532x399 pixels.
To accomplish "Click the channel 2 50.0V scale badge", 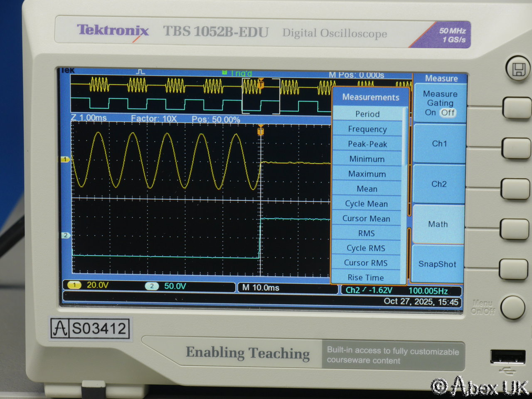I will (152, 286).
